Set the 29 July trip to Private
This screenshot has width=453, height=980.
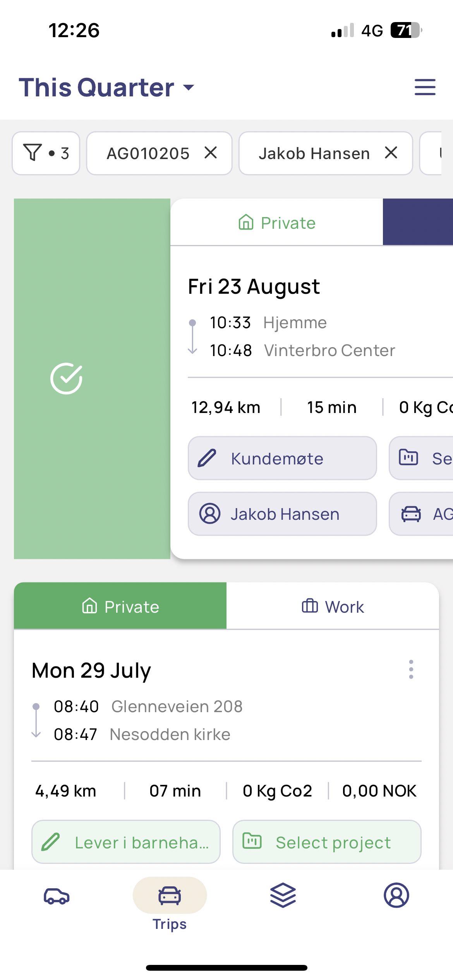click(120, 606)
